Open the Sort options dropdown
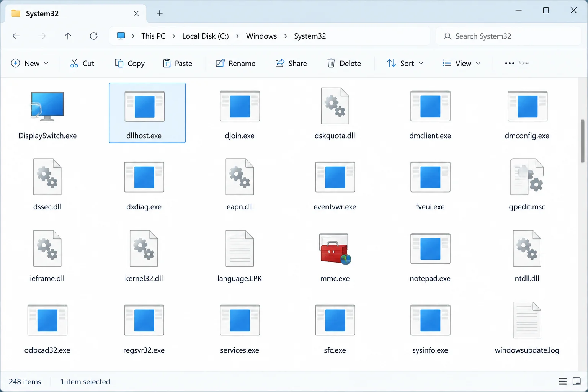This screenshot has height=392, width=588. 405,63
